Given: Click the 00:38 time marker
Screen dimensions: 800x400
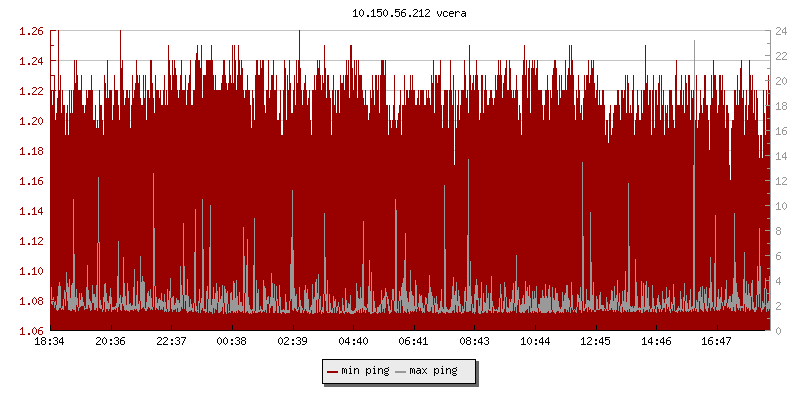Looking at the screenshot, I should tap(232, 341).
